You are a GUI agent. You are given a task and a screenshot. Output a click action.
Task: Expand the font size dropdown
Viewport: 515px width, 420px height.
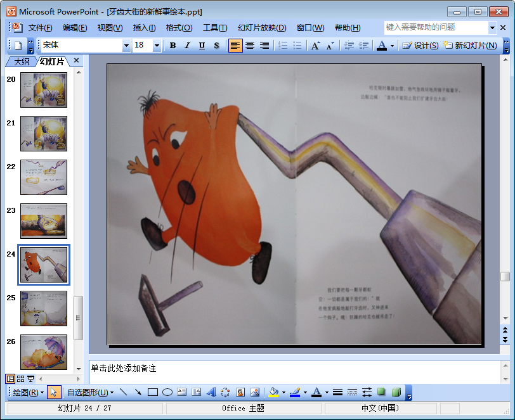(x=158, y=46)
